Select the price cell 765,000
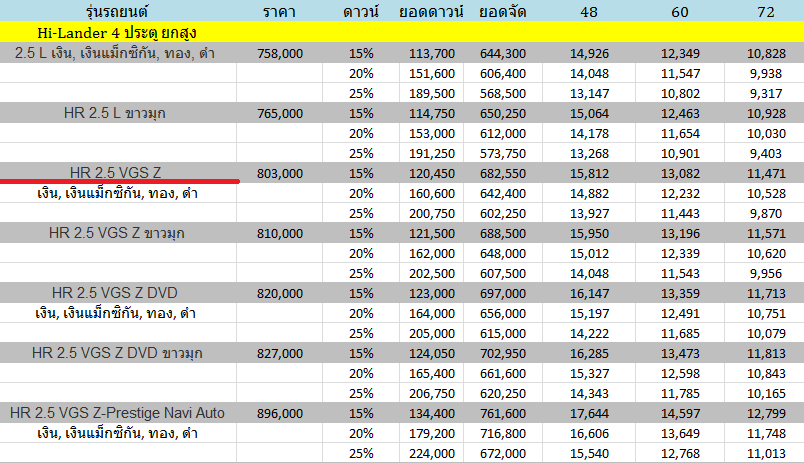804x463 pixels. [280, 114]
